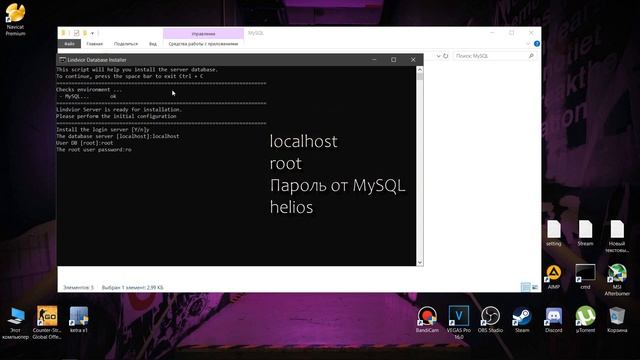Screen dimensions: 640x360
Task: Launch AIMP from desktop
Action: click(553, 277)
